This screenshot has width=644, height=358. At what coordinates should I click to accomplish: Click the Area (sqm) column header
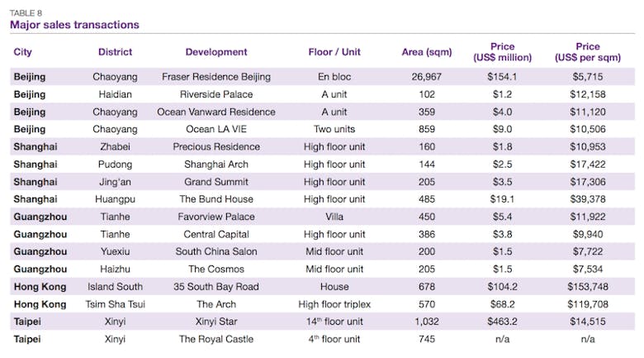pos(426,52)
